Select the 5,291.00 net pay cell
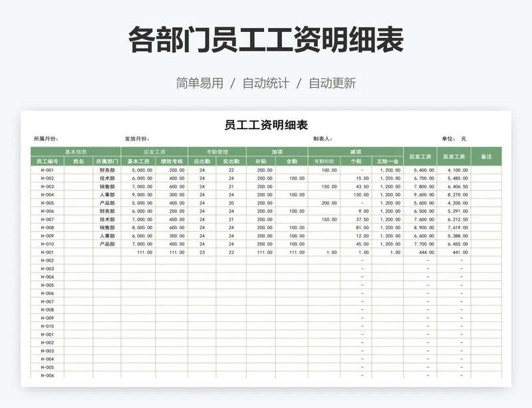This screenshot has height=408, width=532. (454, 211)
